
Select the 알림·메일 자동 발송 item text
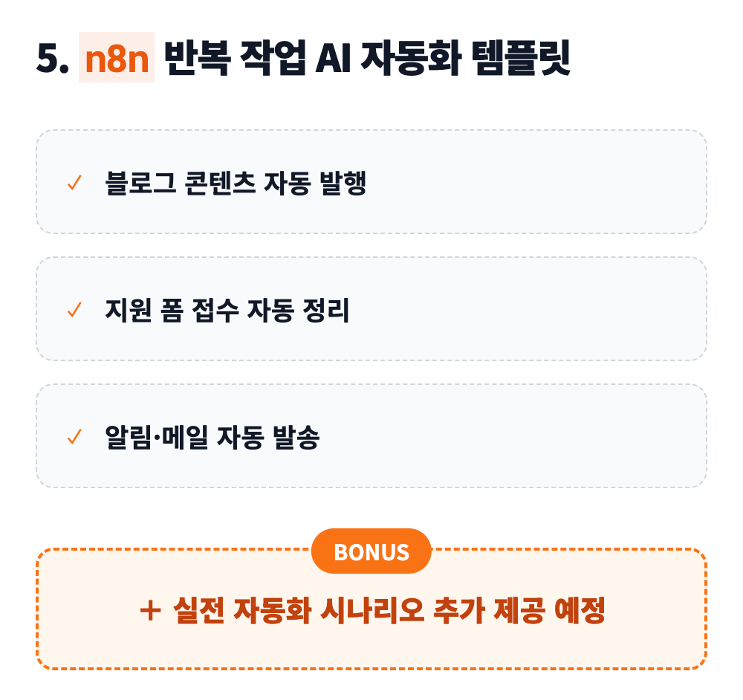tap(212, 437)
